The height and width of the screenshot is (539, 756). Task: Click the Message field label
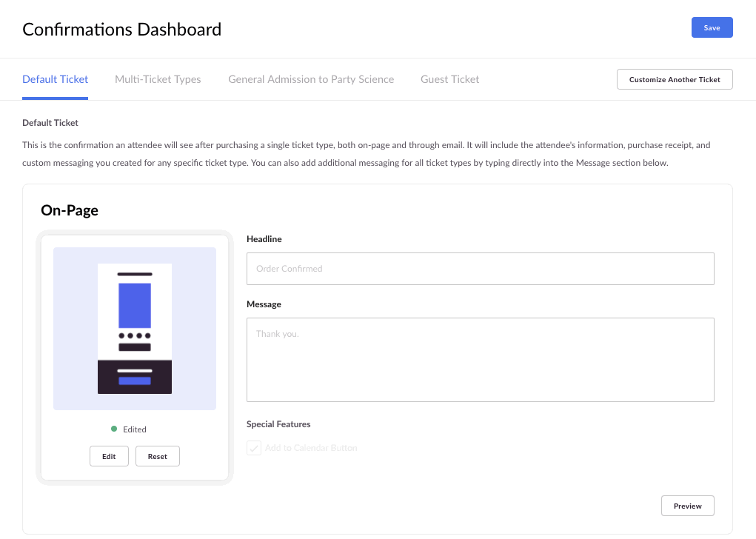(x=264, y=304)
